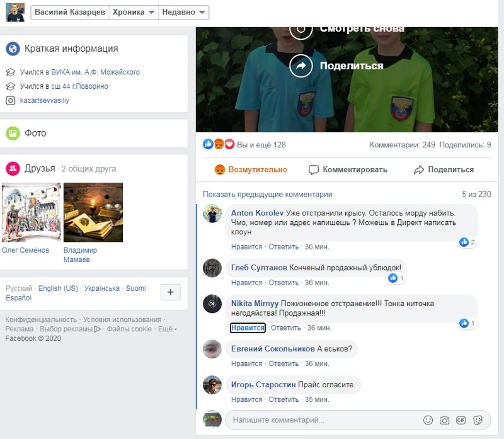Viewport: 504px width, 439px height.
Task: Toggle the Возмутительно reaction button
Action: pyautogui.click(x=251, y=169)
